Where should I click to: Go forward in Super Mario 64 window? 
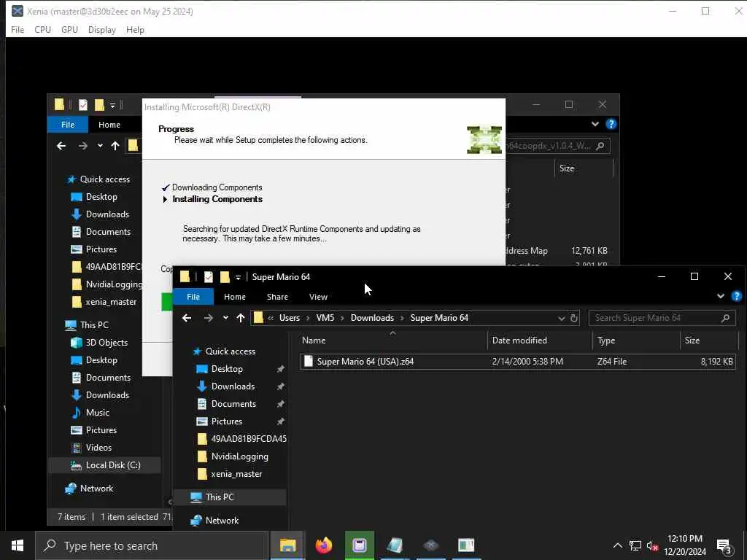click(x=208, y=318)
